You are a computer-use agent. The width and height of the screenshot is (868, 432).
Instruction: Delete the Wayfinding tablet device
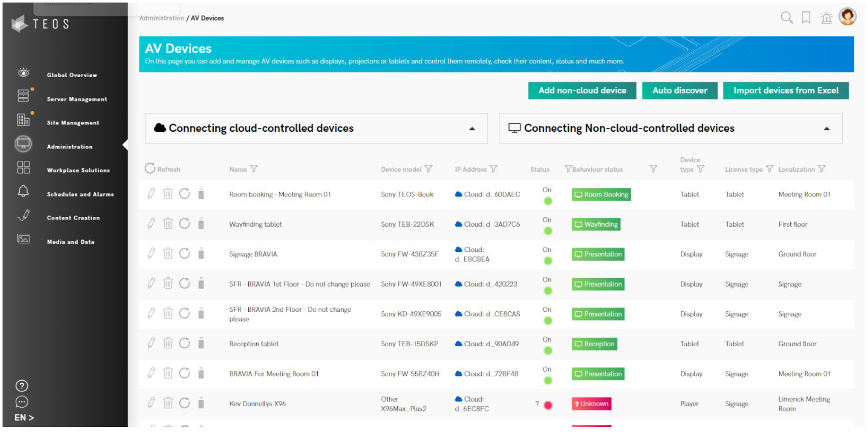(168, 224)
